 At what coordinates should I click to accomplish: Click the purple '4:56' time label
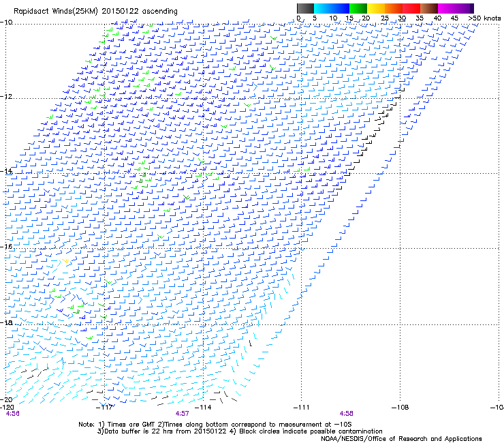(12, 414)
